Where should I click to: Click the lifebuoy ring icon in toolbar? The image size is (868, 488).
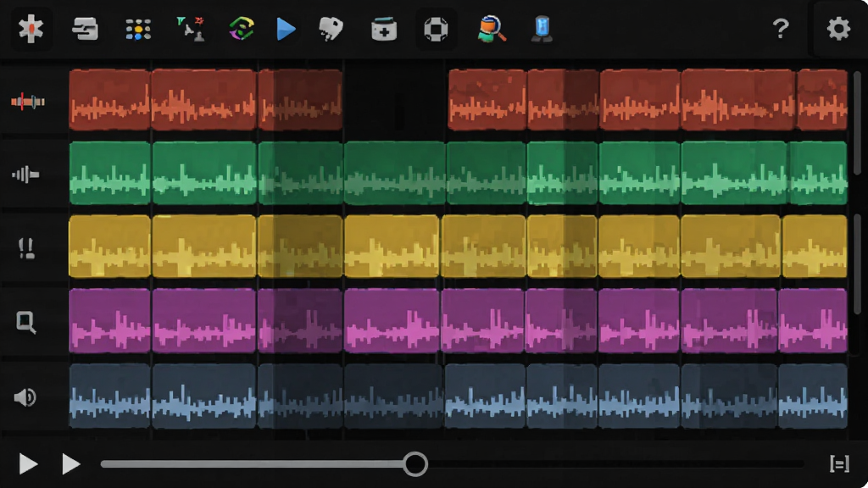point(436,29)
